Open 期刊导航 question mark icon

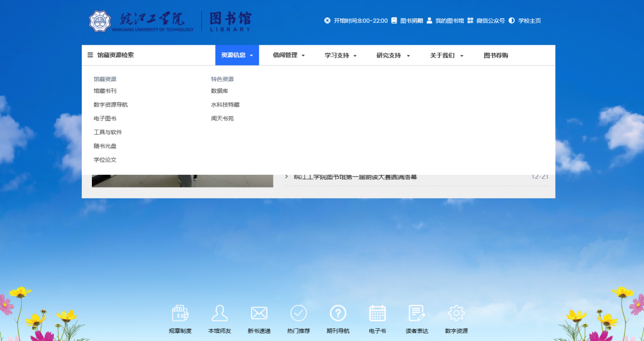pos(338,313)
